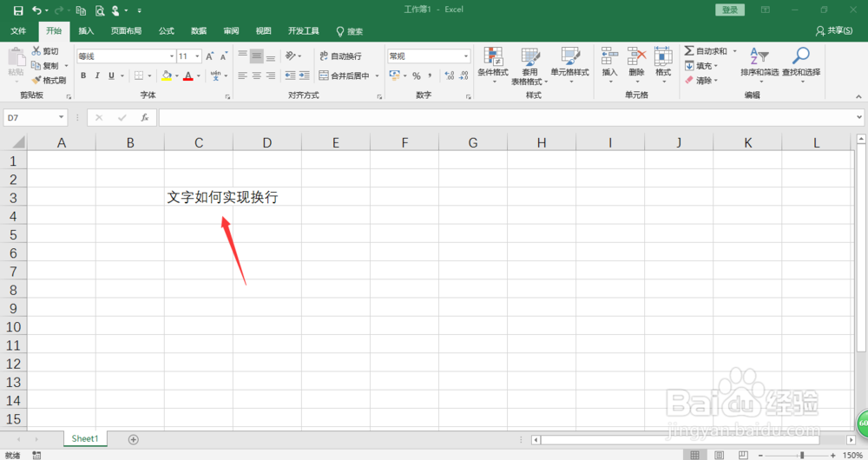Select the Sheet1 worksheet tab
868x460 pixels.
point(85,438)
